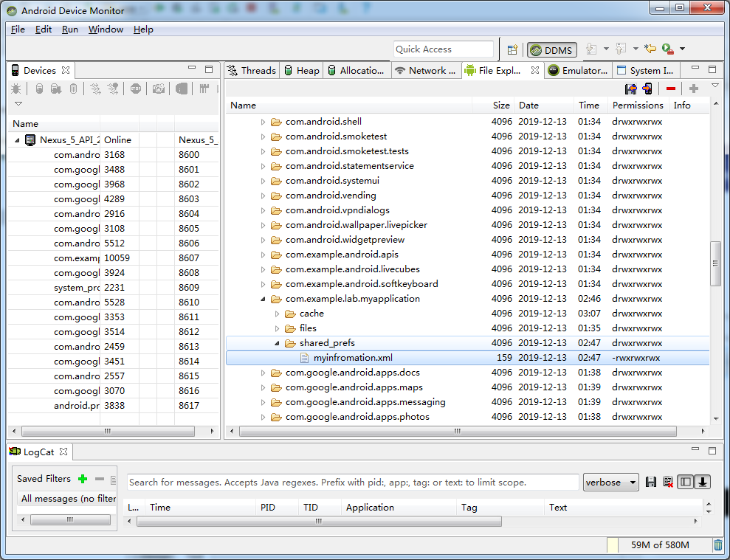Open the External Tools dropdown arrow

click(682, 49)
